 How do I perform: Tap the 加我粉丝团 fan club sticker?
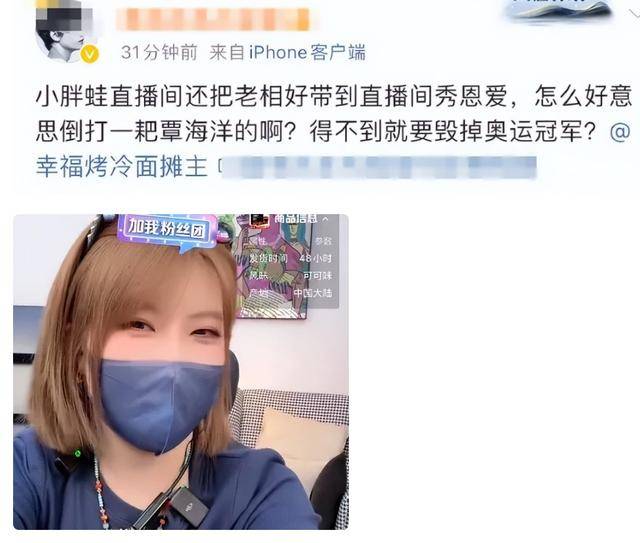[x=167, y=231]
